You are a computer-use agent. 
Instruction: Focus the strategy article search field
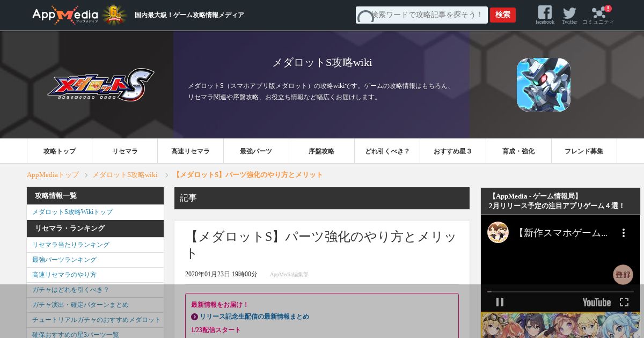[x=422, y=15]
